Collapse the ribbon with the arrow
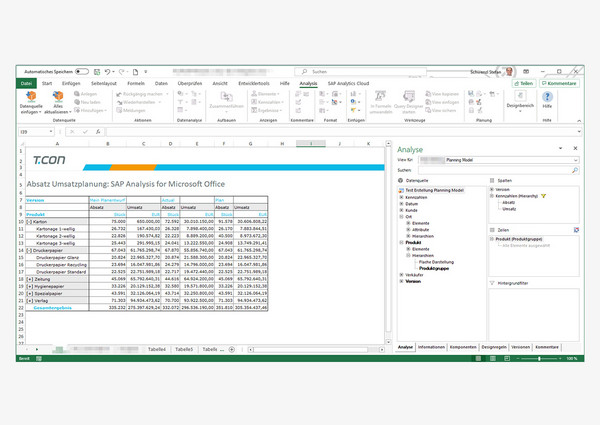 click(x=579, y=120)
